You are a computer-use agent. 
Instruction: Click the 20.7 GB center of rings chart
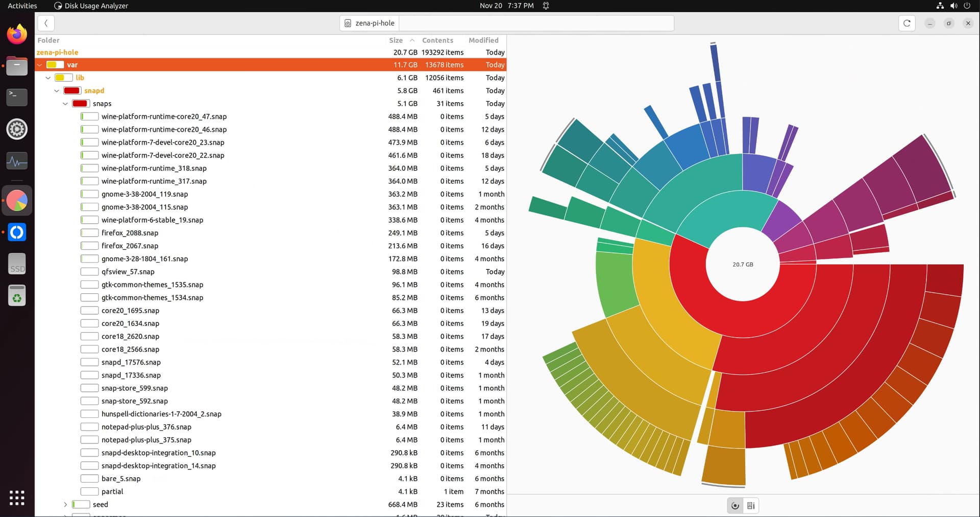743,265
